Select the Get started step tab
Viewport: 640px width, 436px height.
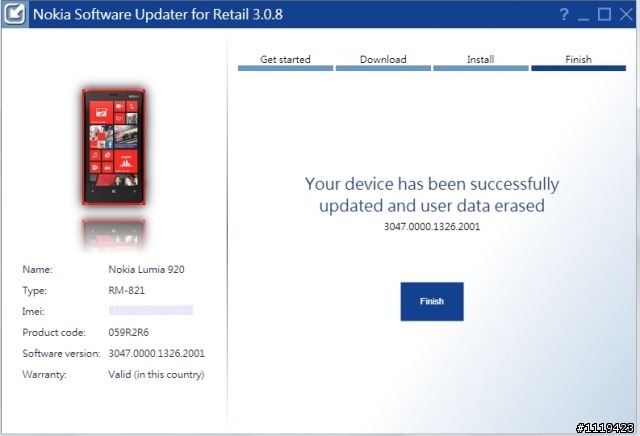tap(285, 62)
